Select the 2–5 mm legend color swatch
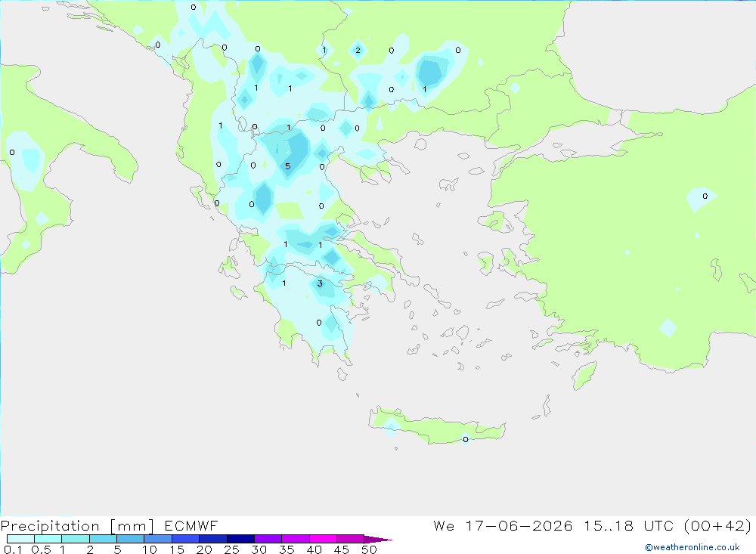 [x=103, y=539]
